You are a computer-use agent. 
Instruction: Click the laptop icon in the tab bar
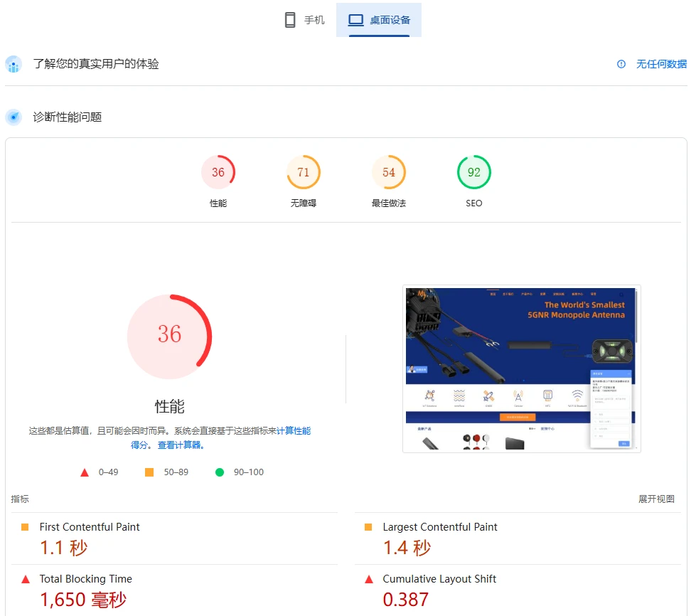coord(355,20)
